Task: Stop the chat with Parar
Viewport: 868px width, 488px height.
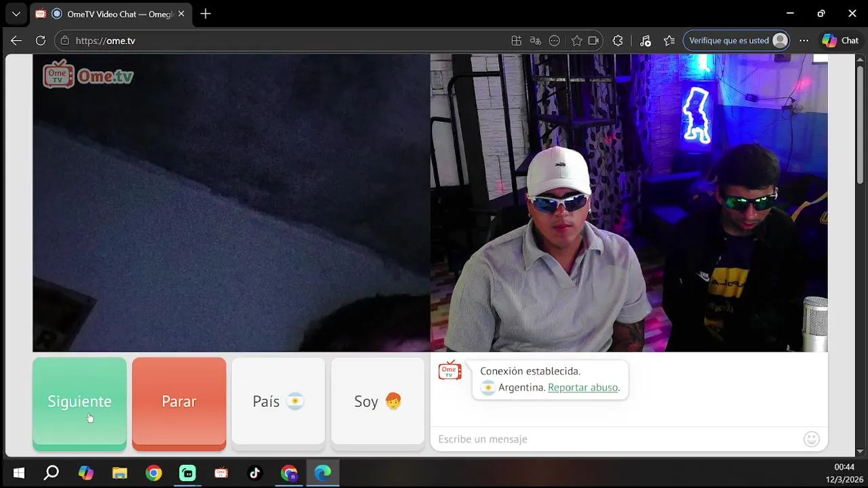Action: coord(179,403)
